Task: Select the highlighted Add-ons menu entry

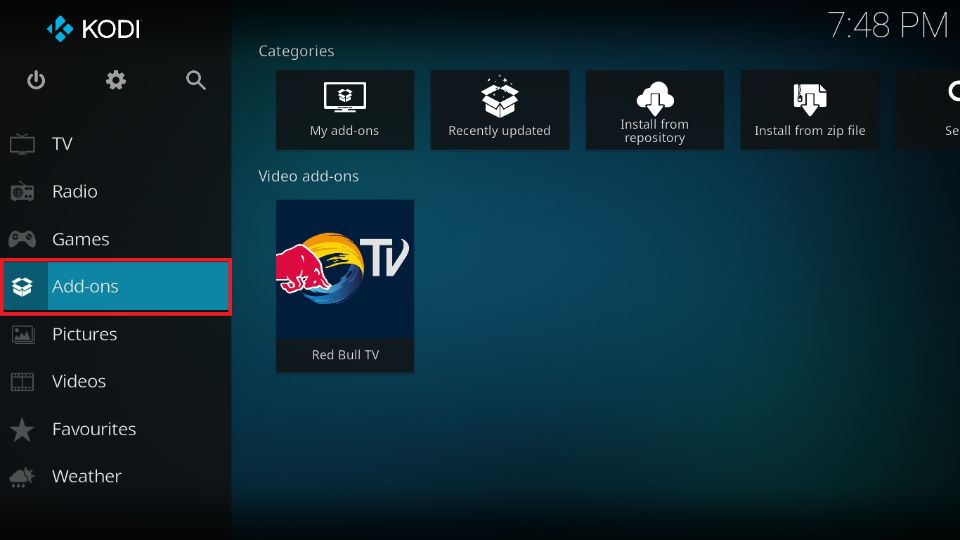Action: pyautogui.click(x=116, y=287)
